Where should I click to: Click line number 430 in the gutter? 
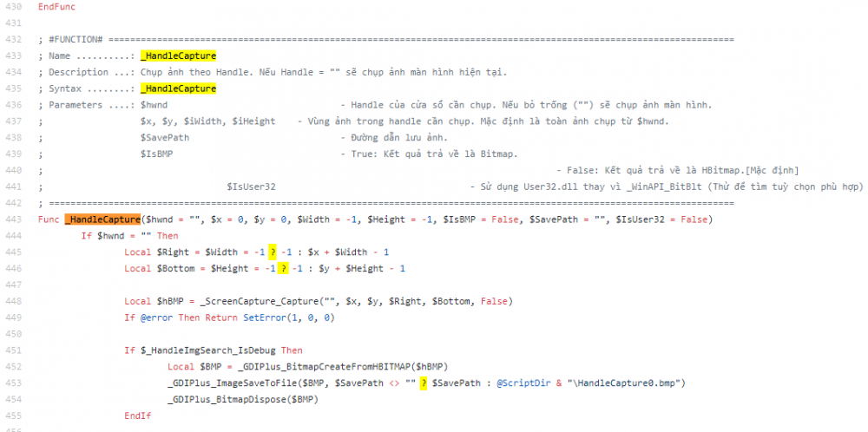click(12, 7)
